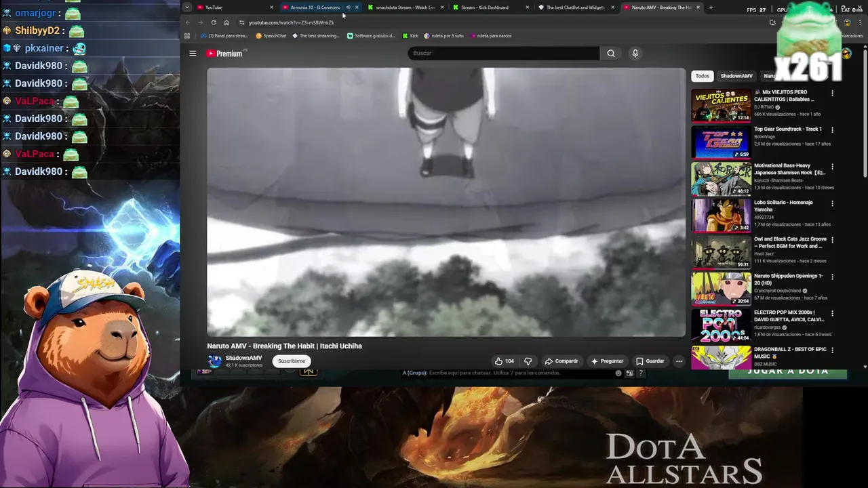Open options menu for Shamisen Rock video
The image size is (868, 488).
(832, 166)
